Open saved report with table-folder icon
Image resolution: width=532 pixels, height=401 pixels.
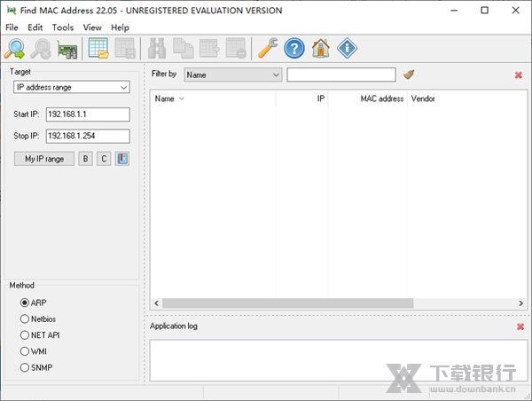pyautogui.click(x=98, y=48)
